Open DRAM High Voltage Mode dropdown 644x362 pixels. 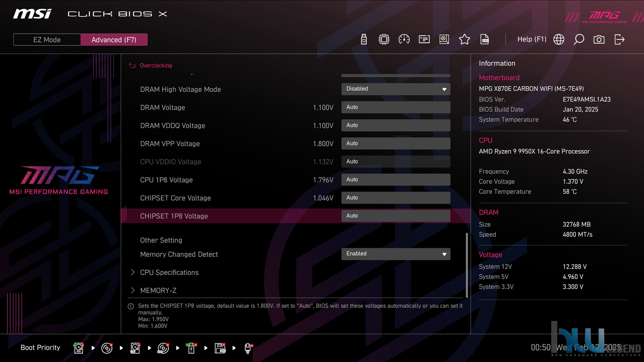396,89
